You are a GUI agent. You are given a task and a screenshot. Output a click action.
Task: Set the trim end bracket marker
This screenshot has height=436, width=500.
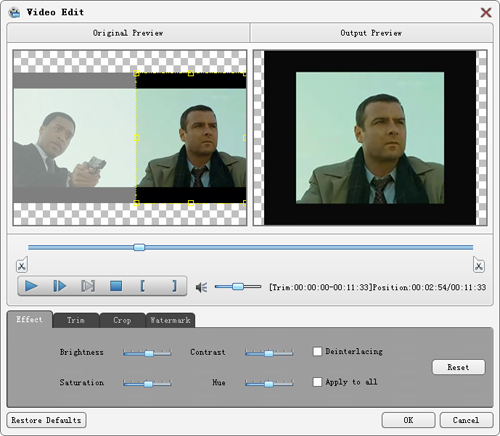(x=174, y=286)
